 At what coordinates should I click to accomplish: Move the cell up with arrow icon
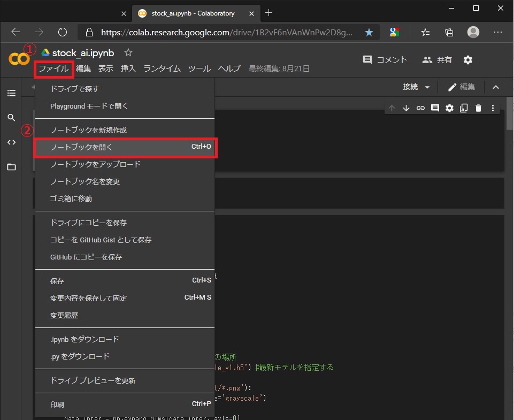click(392, 108)
